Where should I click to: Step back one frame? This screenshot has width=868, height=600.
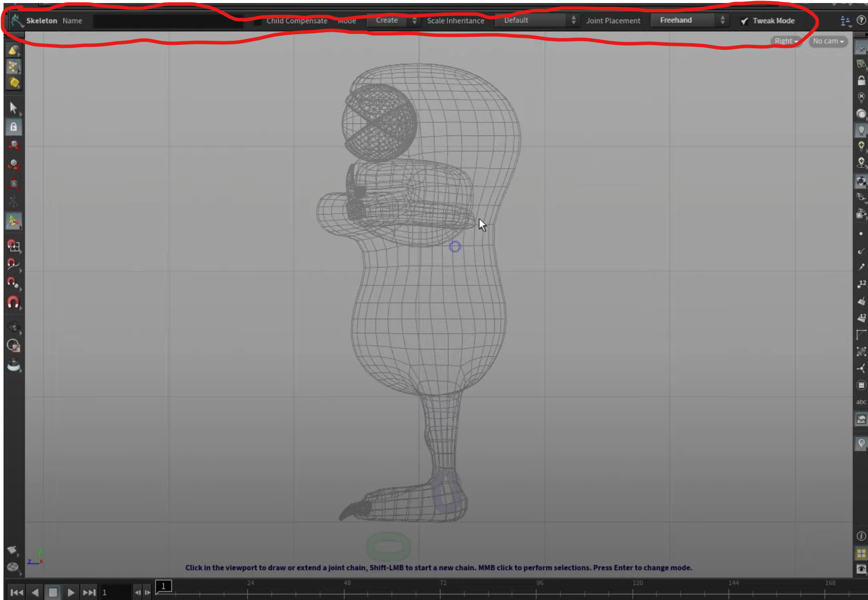pyautogui.click(x=137, y=592)
